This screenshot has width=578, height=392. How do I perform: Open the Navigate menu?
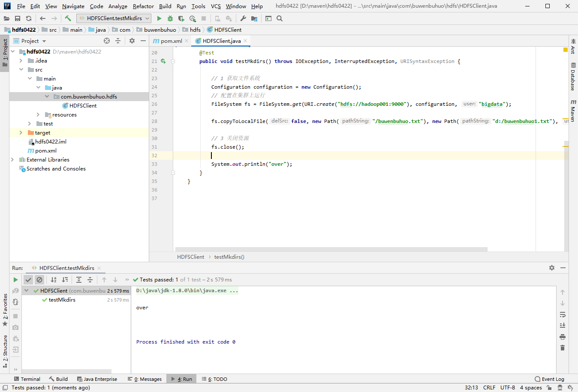[73, 6]
